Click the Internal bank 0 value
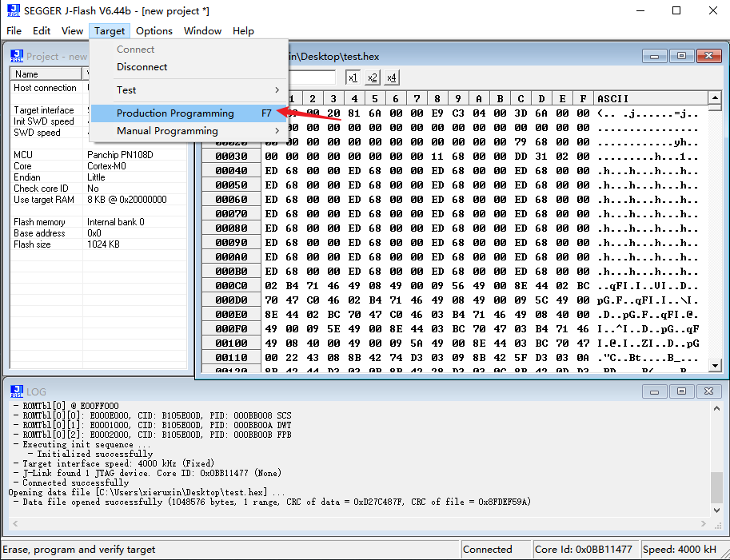The image size is (730, 560). 116,222
